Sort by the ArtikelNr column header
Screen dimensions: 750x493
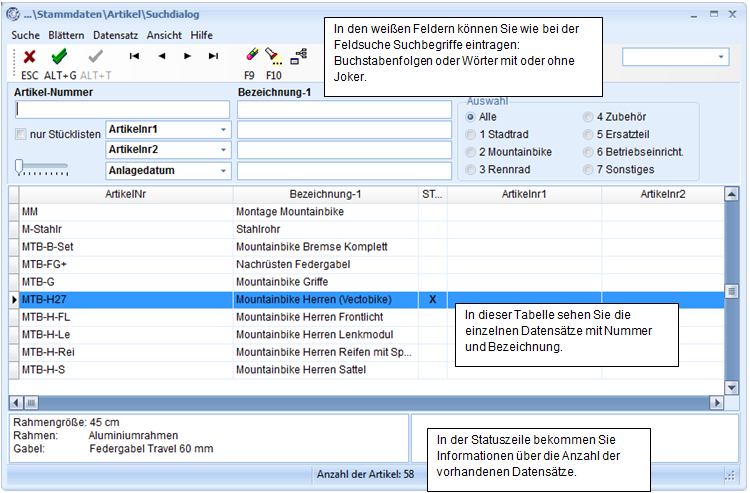pos(126,194)
